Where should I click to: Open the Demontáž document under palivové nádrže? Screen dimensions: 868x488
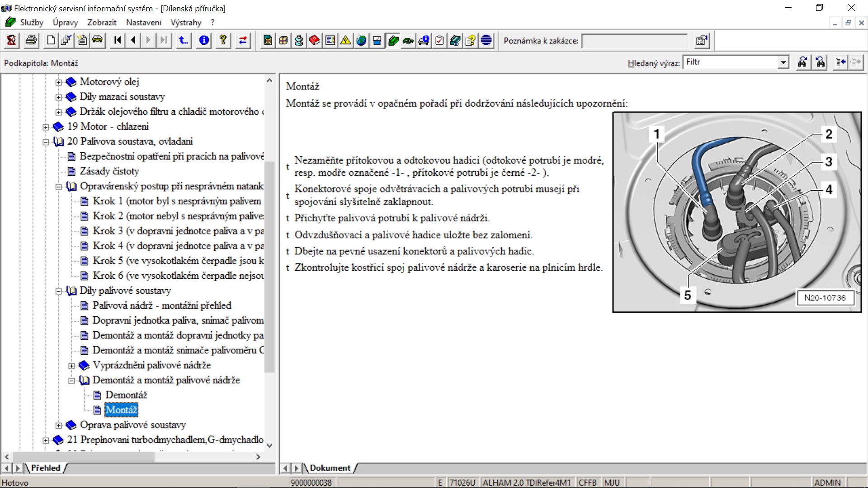[126, 395]
